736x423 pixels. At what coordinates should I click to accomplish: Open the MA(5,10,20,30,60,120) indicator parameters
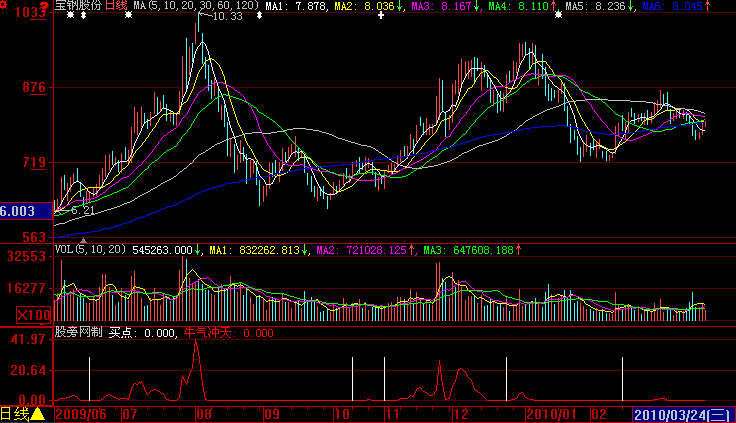pyautogui.click(x=194, y=6)
